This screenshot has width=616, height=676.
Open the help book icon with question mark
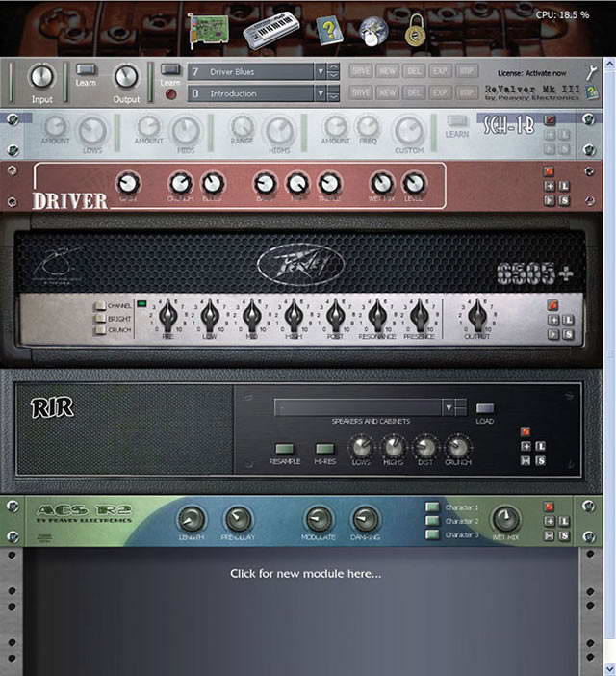[329, 31]
